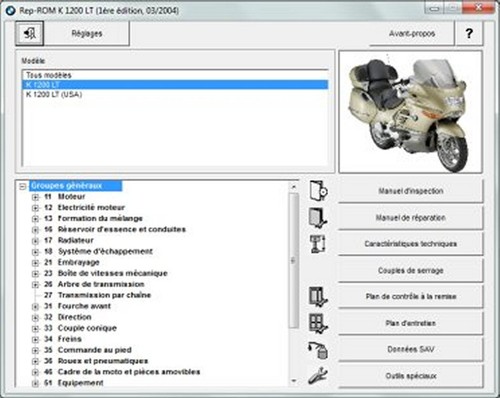The width and height of the screenshot is (500, 398).
Task: Expand group 18 Système d'échappement
Action: click(x=35, y=252)
